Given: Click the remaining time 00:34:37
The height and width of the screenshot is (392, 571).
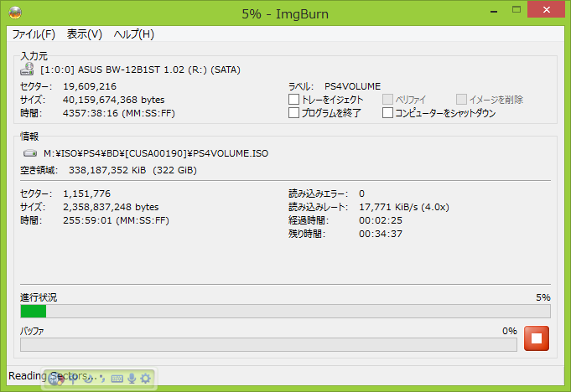Looking at the screenshot, I should tap(381, 234).
